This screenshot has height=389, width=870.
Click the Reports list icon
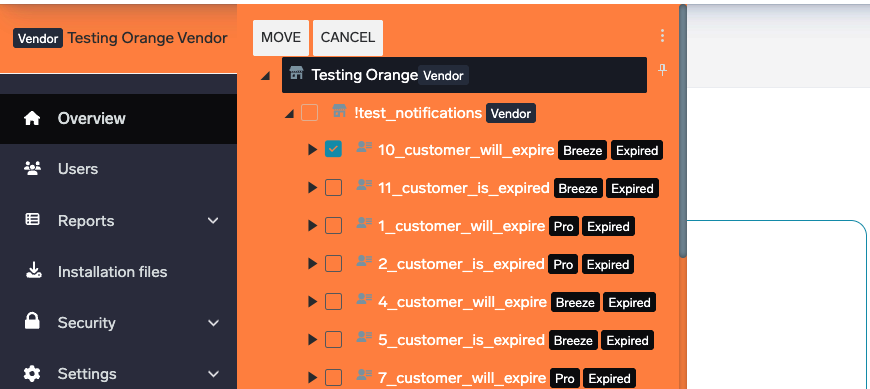click(32, 220)
